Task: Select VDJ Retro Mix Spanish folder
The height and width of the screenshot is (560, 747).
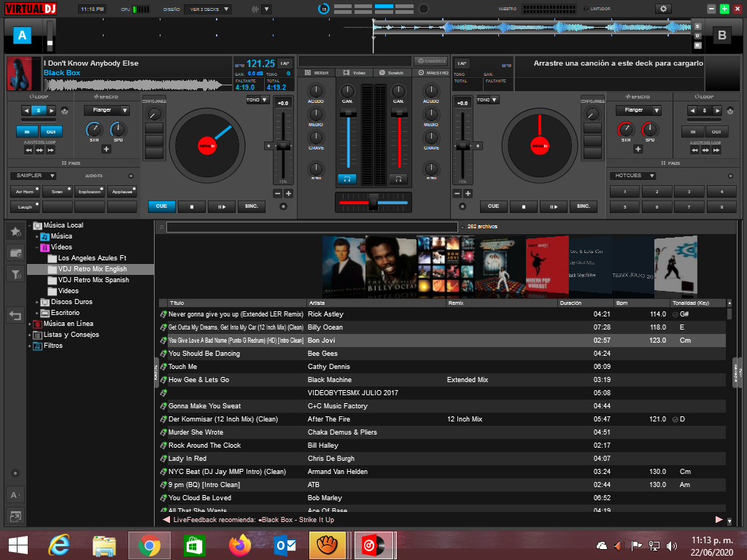Action: coord(93,280)
